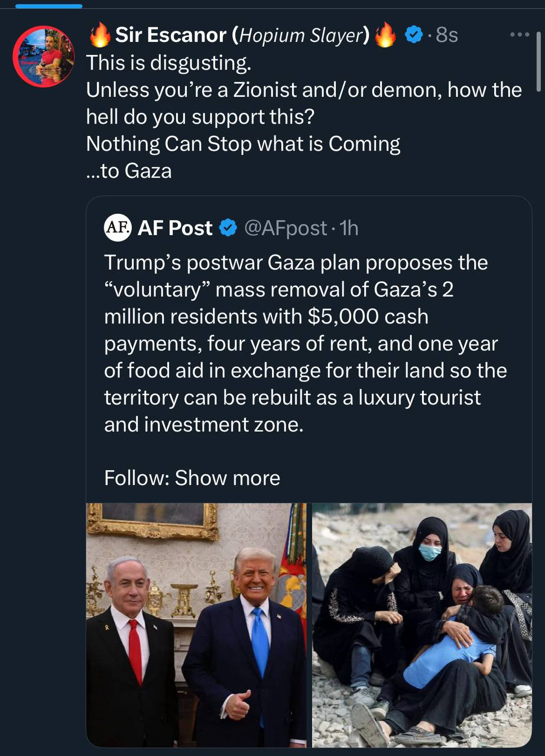Tap the AF Post logo avatar
Viewport: 545px width, 756px height.
coord(117,227)
